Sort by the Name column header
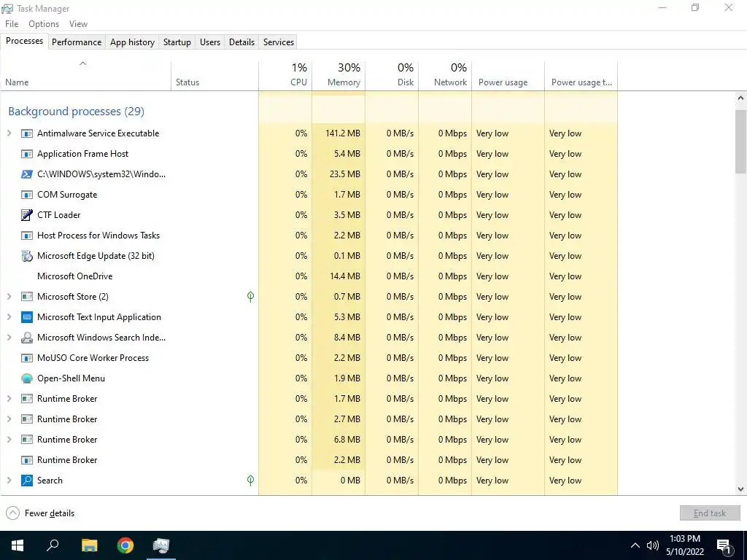This screenshot has width=747, height=560. (86, 75)
